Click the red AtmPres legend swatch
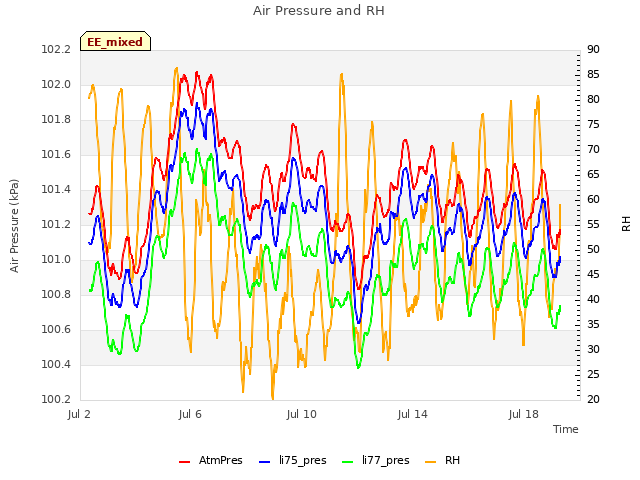 coord(184,462)
